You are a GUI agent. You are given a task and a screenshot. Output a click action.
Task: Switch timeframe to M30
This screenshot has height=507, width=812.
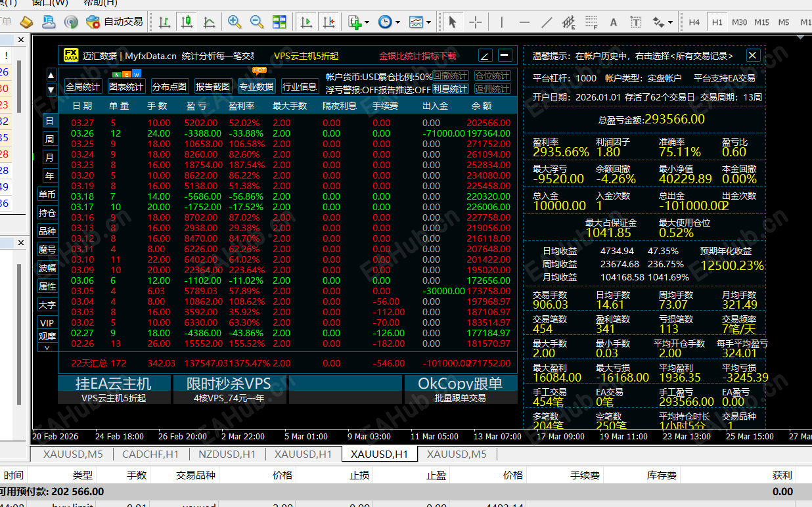pos(739,22)
